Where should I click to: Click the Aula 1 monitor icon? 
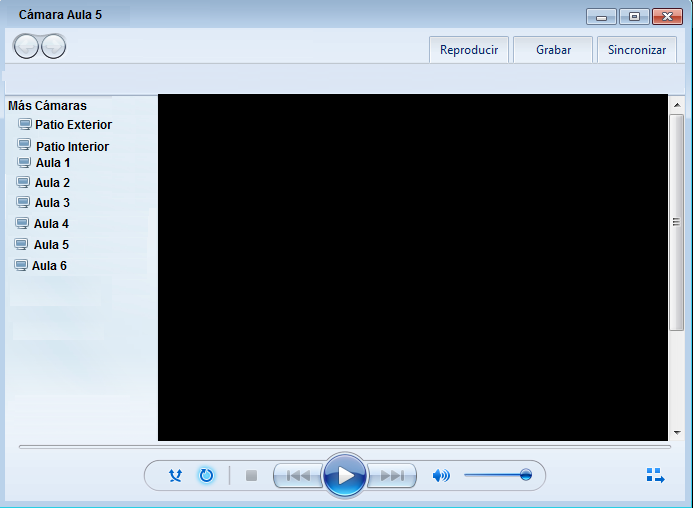24,163
